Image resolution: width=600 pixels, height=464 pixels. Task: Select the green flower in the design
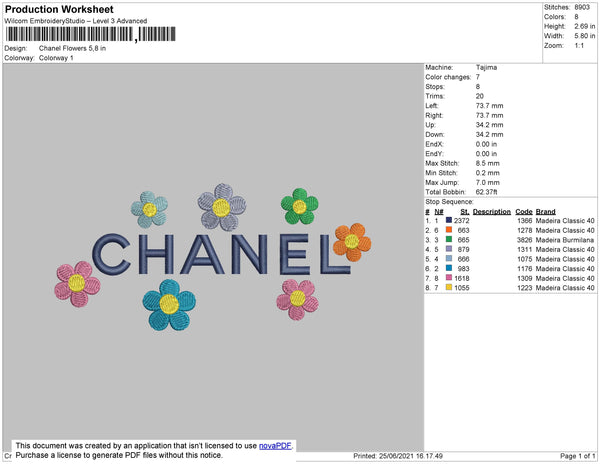pos(300,207)
